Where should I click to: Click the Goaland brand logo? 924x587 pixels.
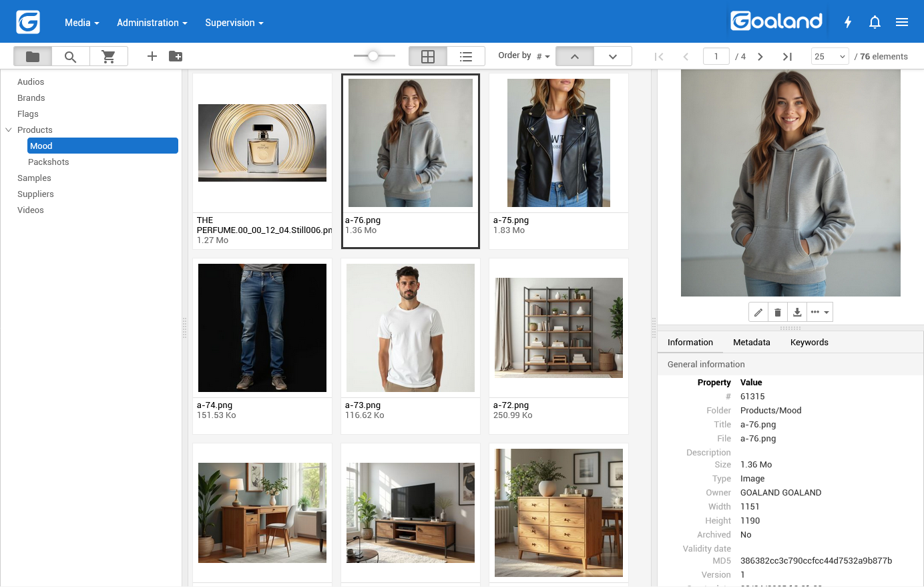776,22
